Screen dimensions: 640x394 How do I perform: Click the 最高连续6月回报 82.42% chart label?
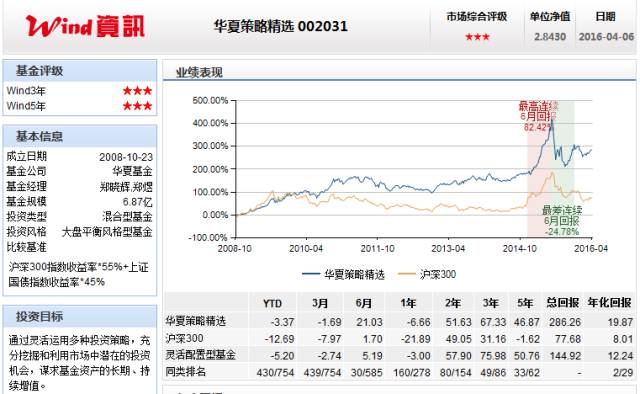(538, 116)
